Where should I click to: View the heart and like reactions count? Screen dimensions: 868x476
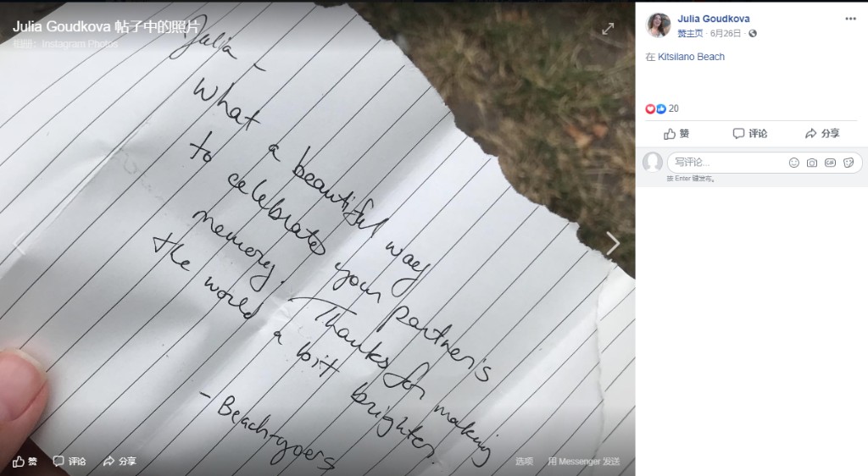[662, 109]
